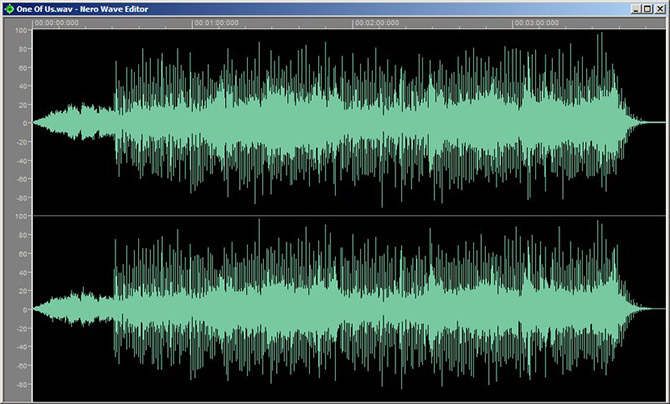670x404 pixels.
Task: Jump to the 00:01:00:000 ruler marker
Action: point(216,21)
